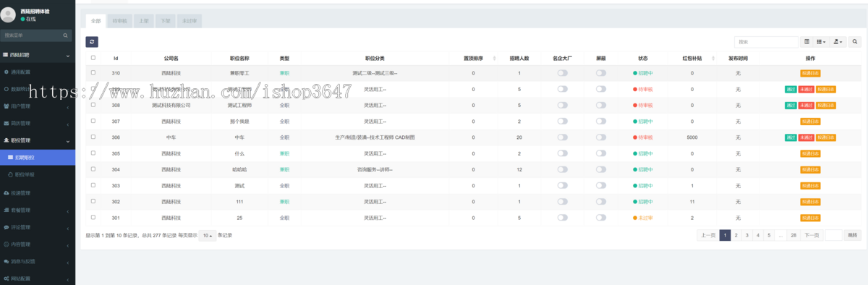Screen dimensions: 868x285
Task: Switch to the 上架 tab
Action: 143,21
